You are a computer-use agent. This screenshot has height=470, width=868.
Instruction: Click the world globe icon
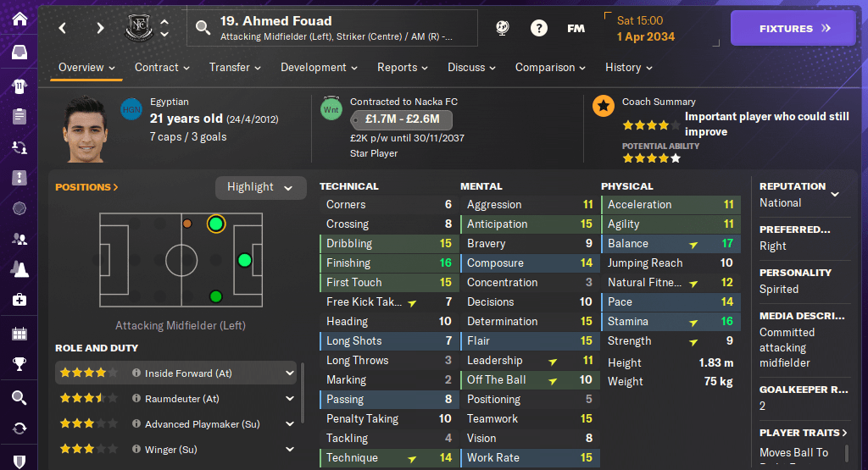pyautogui.click(x=503, y=28)
